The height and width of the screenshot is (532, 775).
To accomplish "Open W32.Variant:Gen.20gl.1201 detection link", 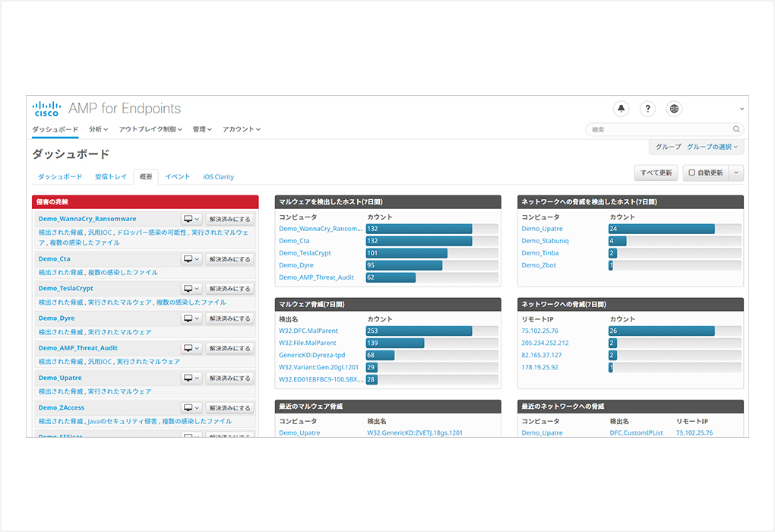I will pos(319,367).
